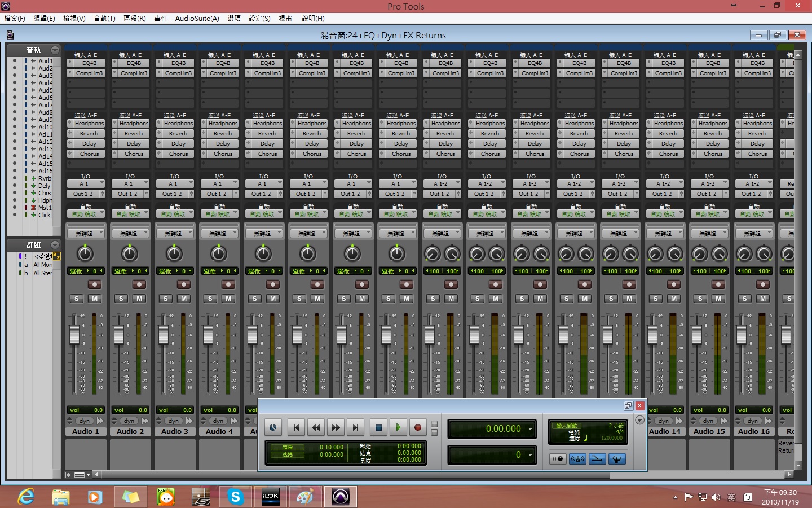This screenshot has width=812, height=508.
Task: Toggle the Metronome click button
Action: click(577, 459)
